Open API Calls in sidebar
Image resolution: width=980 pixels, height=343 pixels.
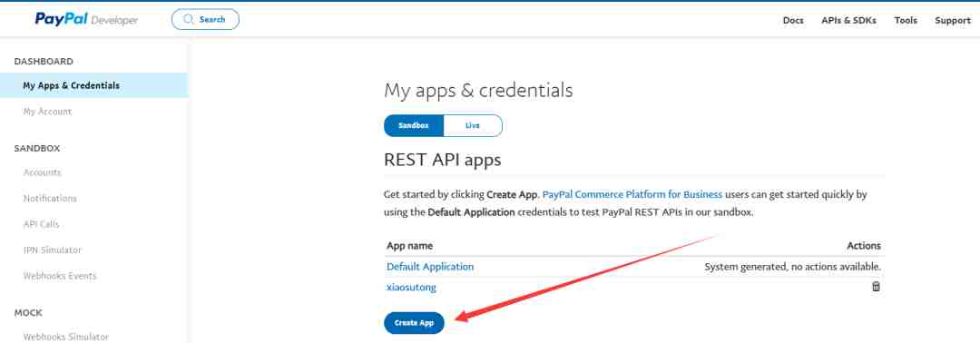click(x=41, y=224)
